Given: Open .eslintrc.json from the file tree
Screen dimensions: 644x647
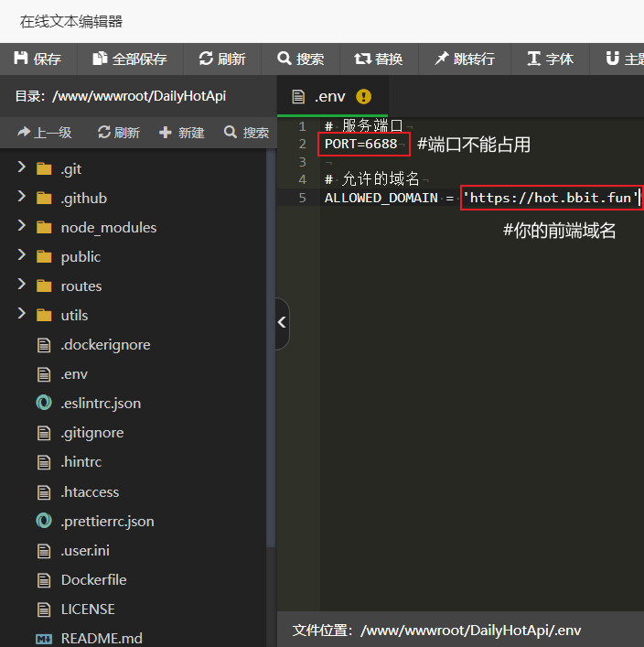Looking at the screenshot, I should pos(101,404).
